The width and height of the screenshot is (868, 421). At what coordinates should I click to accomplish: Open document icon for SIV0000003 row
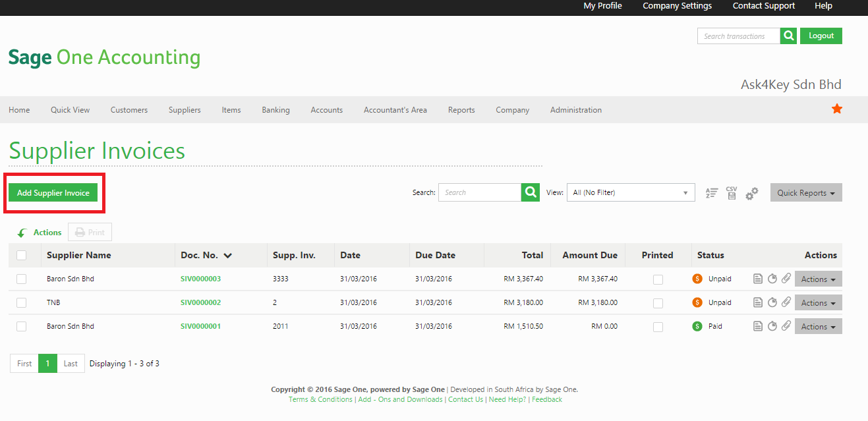(758, 279)
